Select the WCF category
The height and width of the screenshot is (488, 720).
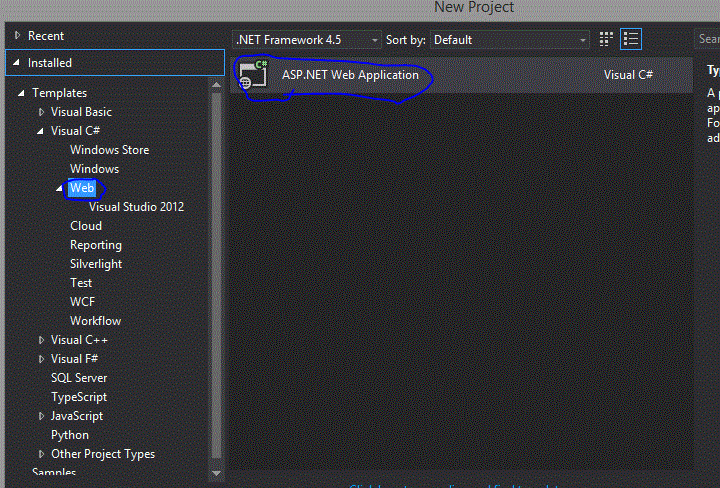(x=82, y=302)
